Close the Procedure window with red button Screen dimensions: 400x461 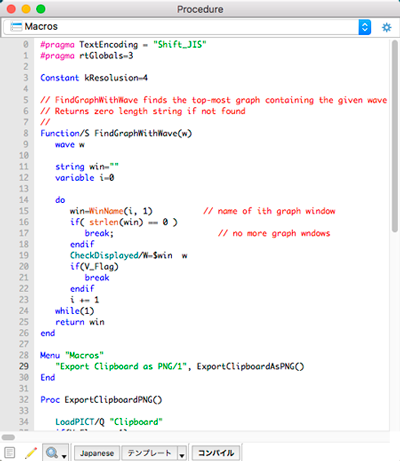pyautogui.click(x=11, y=9)
